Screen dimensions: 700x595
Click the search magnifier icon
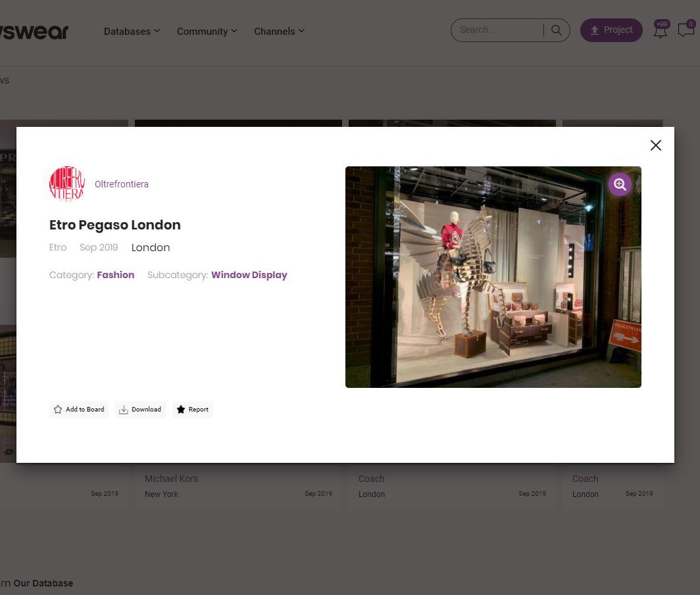click(557, 30)
